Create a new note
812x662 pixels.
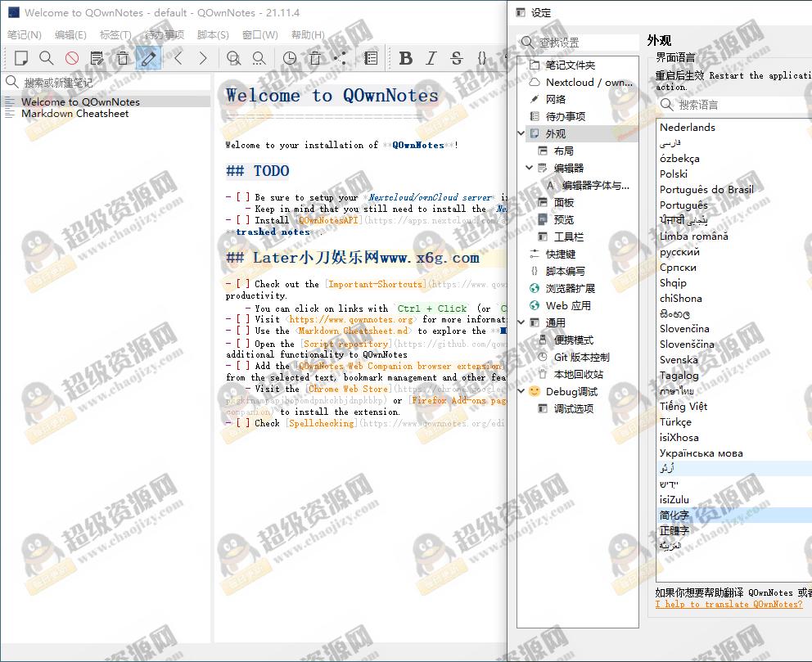(x=21, y=58)
